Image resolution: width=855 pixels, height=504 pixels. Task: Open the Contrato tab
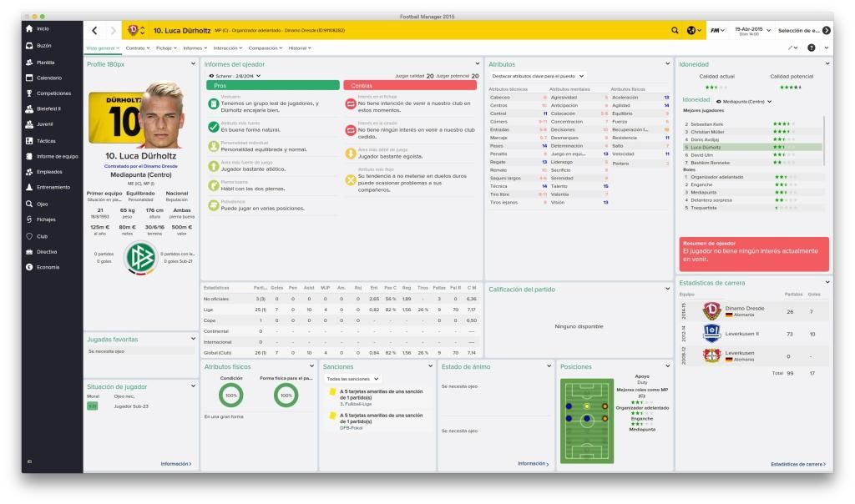(x=138, y=48)
